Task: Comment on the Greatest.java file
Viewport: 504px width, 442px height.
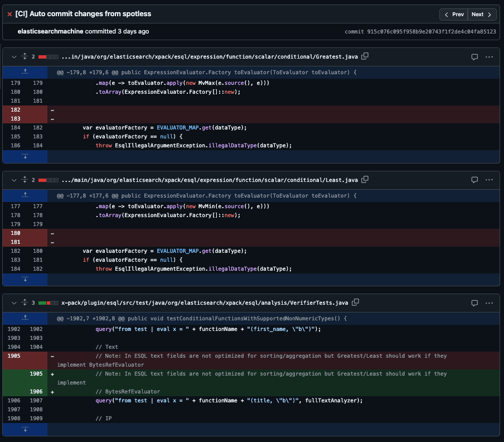Action: tap(474, 57)
